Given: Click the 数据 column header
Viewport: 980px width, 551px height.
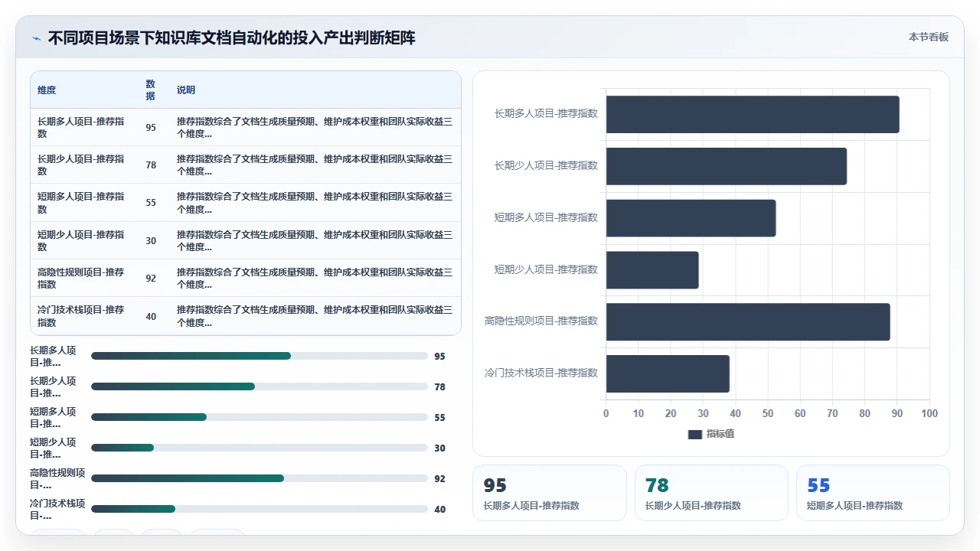Looking at the screenshot, I should (150, 90).
